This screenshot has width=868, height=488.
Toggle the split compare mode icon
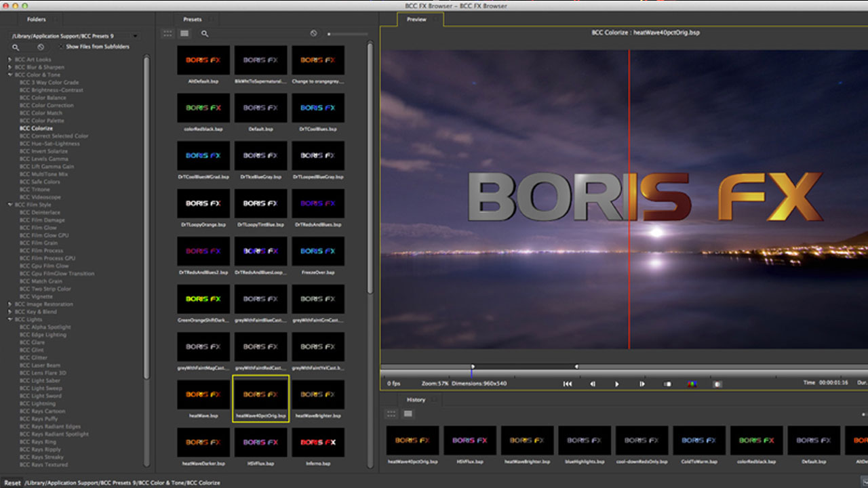click(x=717, y=384)
